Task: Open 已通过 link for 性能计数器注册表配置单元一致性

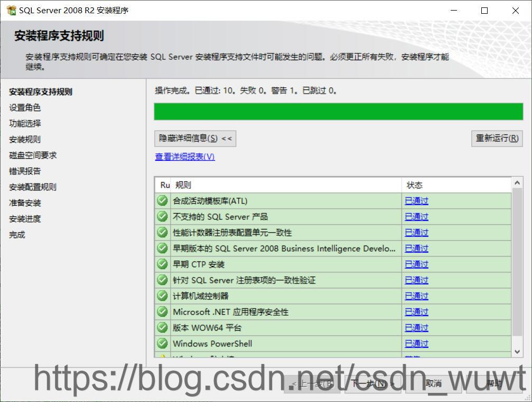Action: [x=416, y=232]
